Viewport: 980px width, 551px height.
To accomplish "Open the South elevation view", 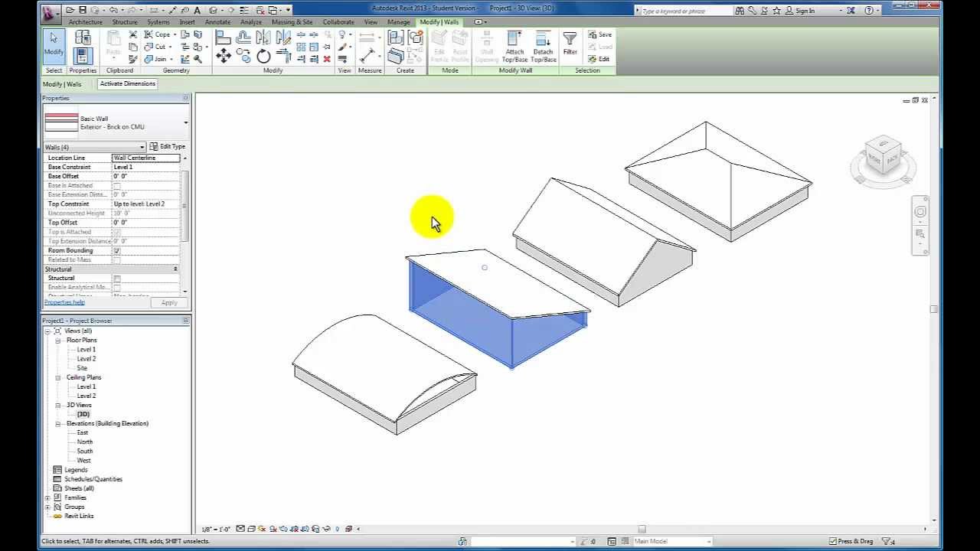I will click(x=84, y=452).
